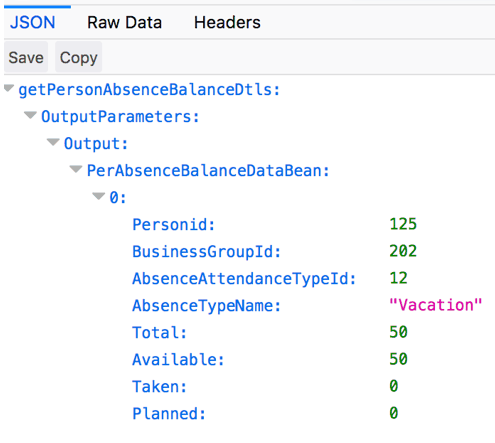Select the getPersonAbsenceBalanceDtls key label

pos(149,90)
